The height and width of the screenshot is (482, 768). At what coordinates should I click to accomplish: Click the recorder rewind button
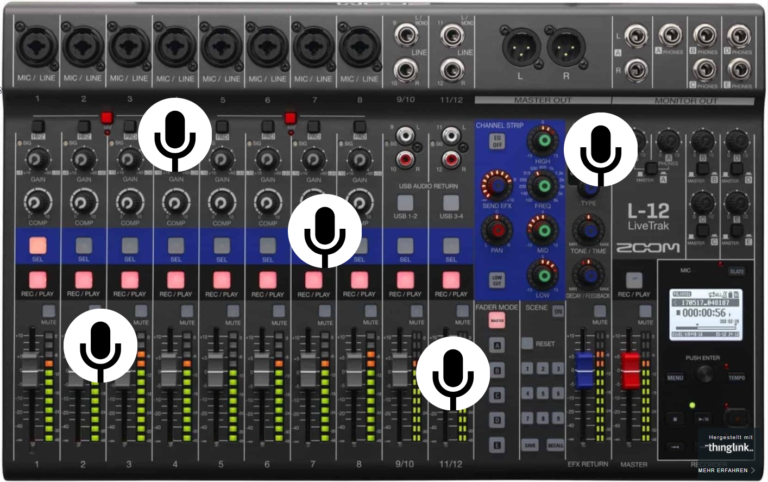coord(674,447)
